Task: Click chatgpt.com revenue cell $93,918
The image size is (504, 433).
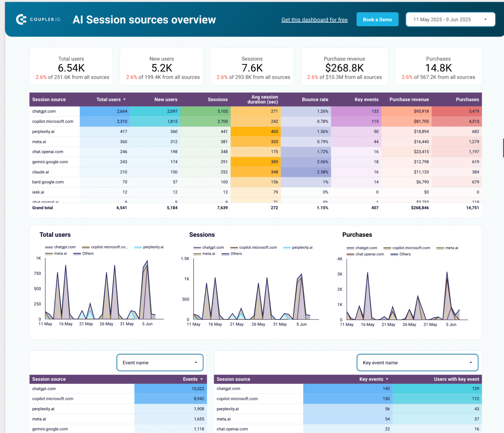Action: coord(406,111)
